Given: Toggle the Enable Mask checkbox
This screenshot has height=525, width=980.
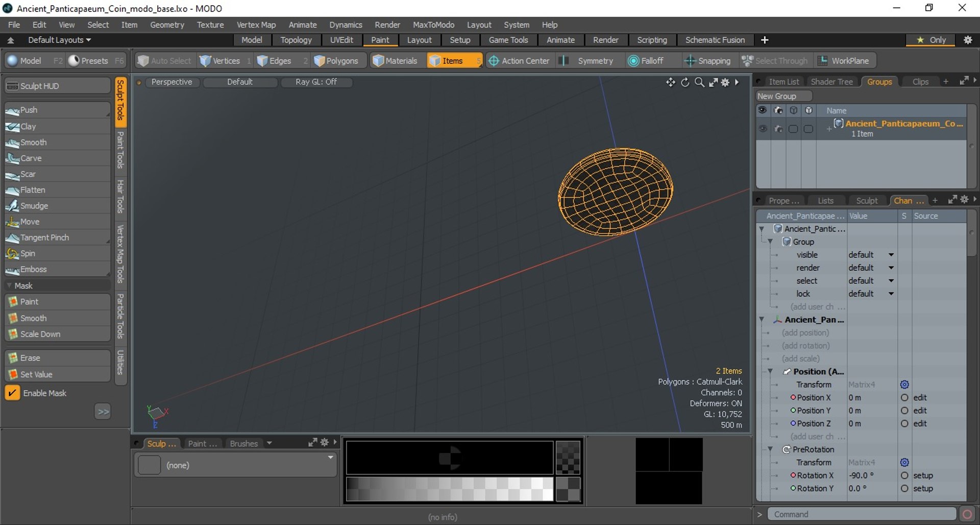Looking at the screenshot, I should tap(12, 393).
